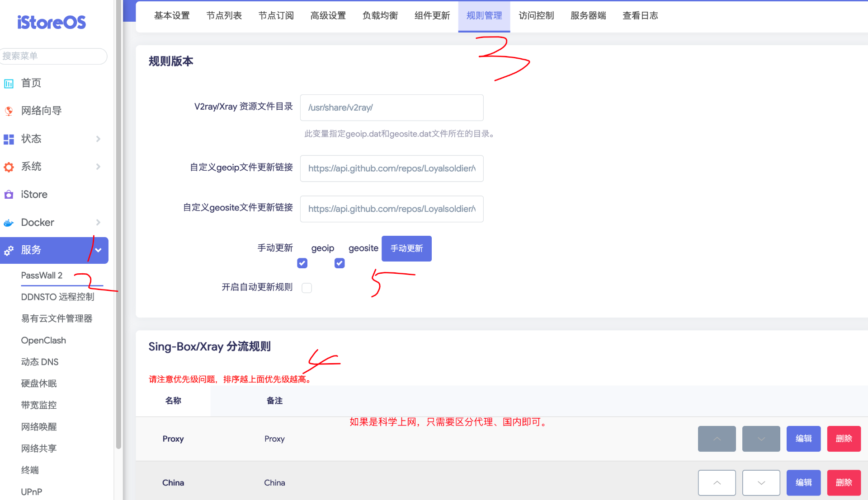This screenshot has height=500, width=868.
Task: Switch to the 基本设置 tab
Action: coord(172,15)
